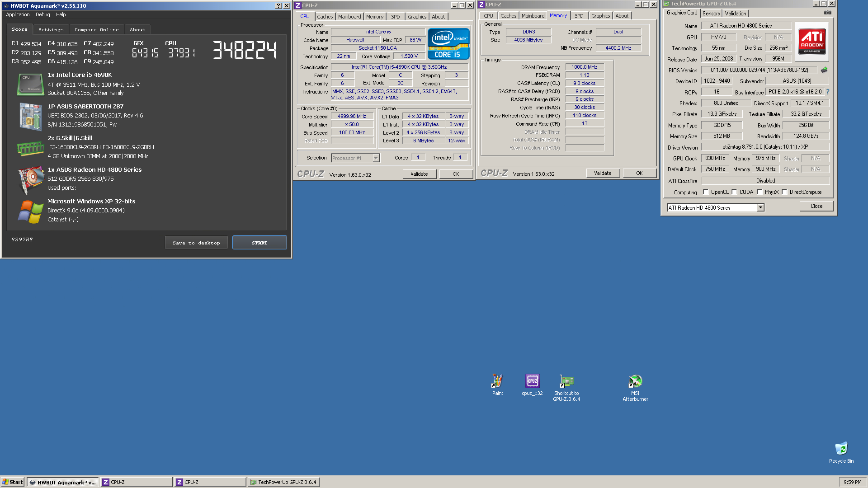
Task: Click the GPU Clock 830 MHz field
Action: click(x=715, y=158)
